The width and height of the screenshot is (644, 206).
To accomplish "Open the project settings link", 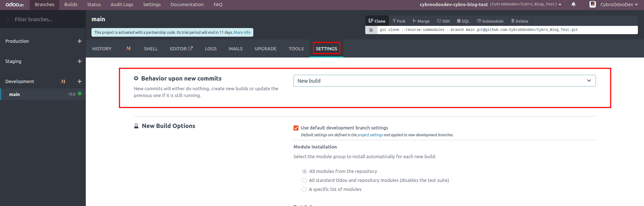I will (370, 135).
